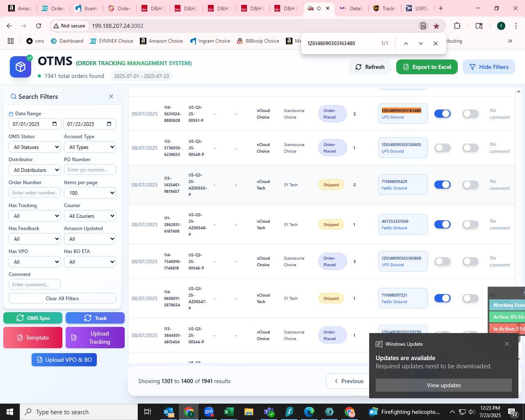This screenshot has height=420, width=525.
Task: Open Excel from the taskbar
Action: [x=228, y=412]
